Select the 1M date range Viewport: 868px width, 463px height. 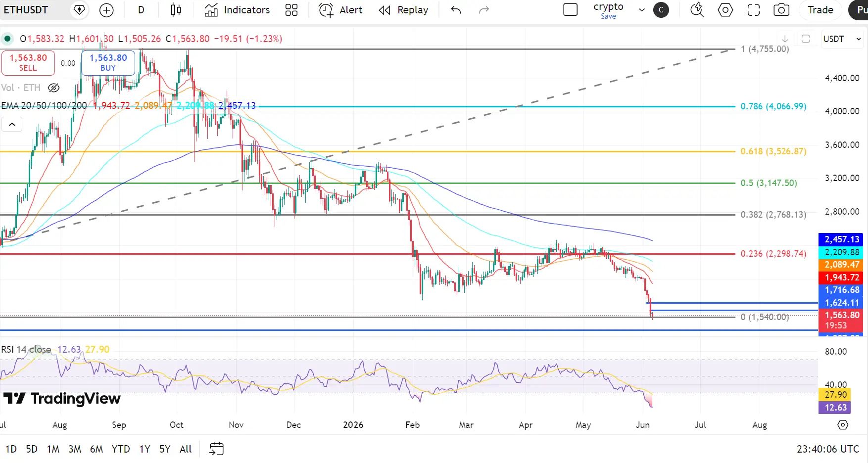click(x=53, y=449)
